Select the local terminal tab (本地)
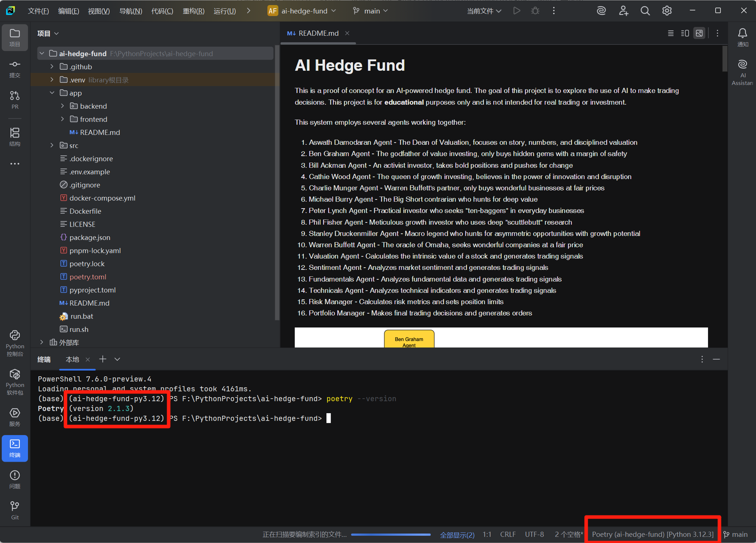The height and width of the screenshot is (543, 756). click(72, 359)
